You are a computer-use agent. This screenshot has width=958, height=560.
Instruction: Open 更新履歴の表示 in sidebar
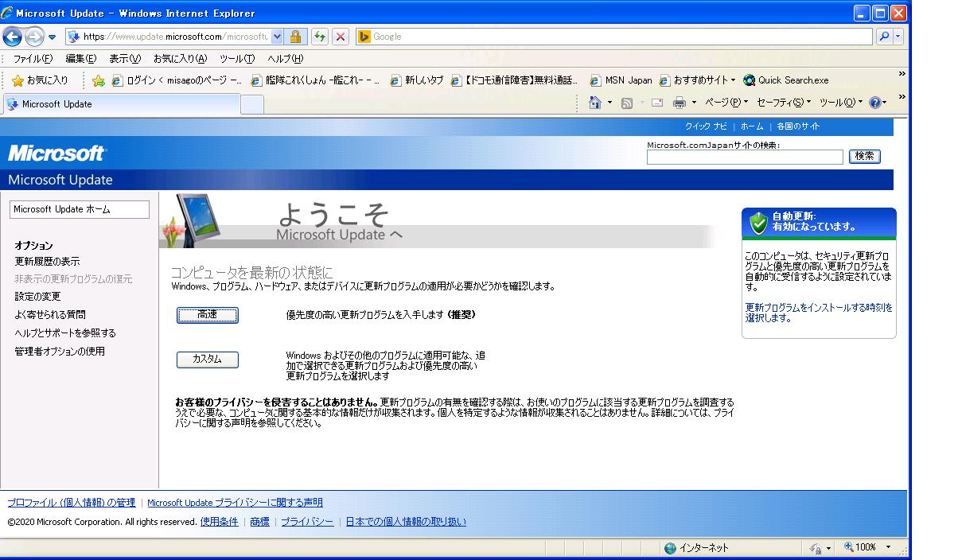click(x=47, y=262)
